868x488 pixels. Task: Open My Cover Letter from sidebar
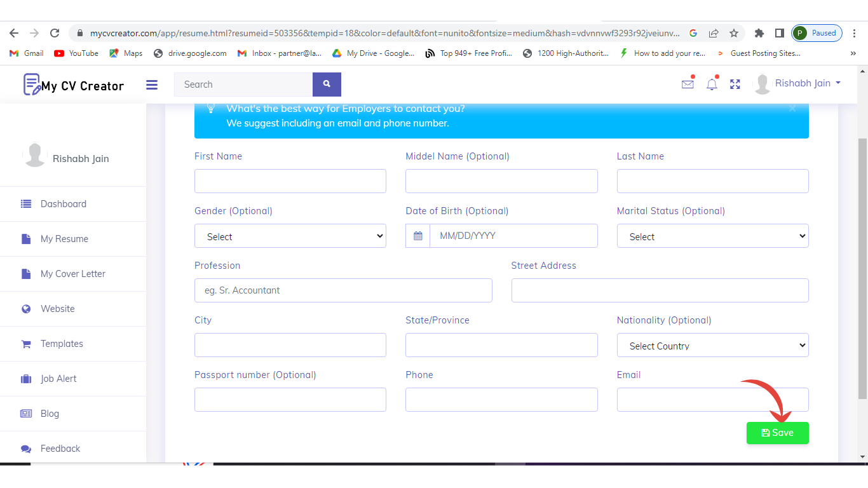(72, 274)
